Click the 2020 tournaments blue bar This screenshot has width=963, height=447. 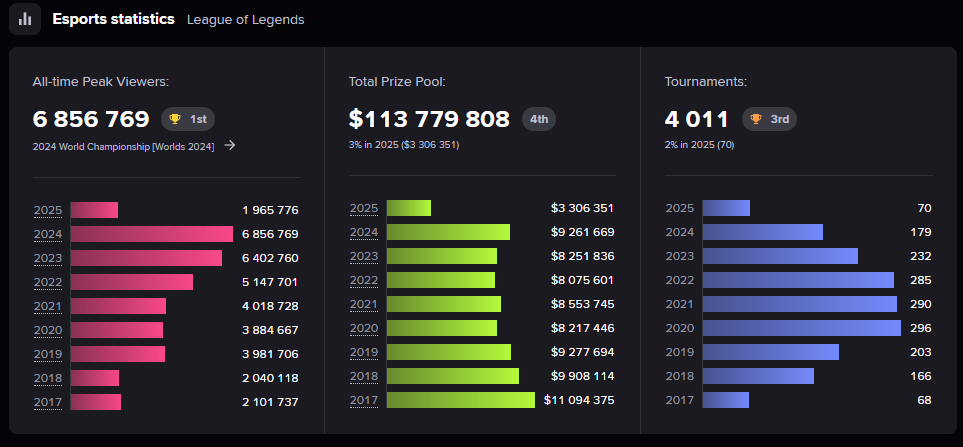(x=801, y=328)
